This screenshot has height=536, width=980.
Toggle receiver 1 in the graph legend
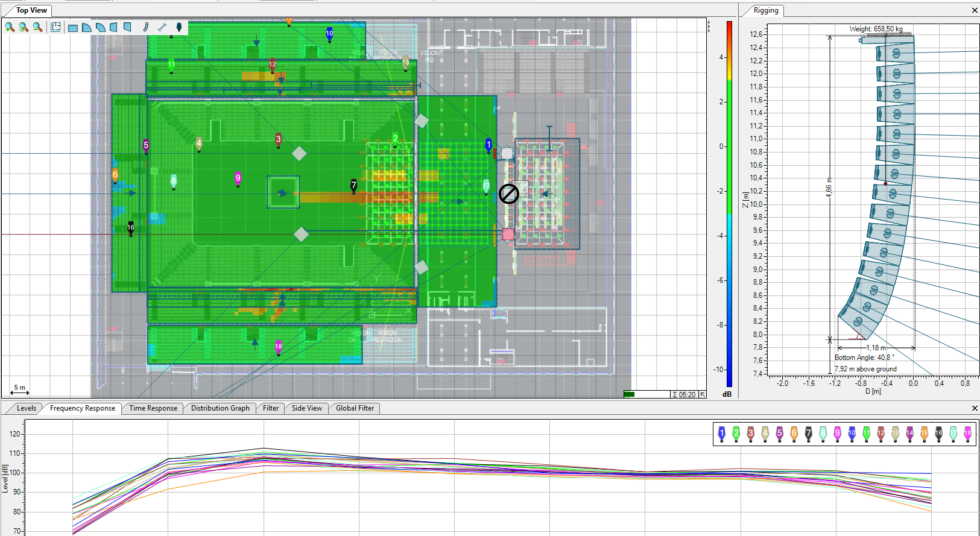point(722,433)
